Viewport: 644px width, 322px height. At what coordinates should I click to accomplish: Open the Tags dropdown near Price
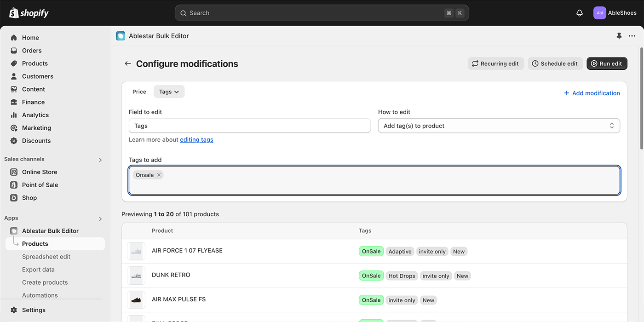(169, 92)
